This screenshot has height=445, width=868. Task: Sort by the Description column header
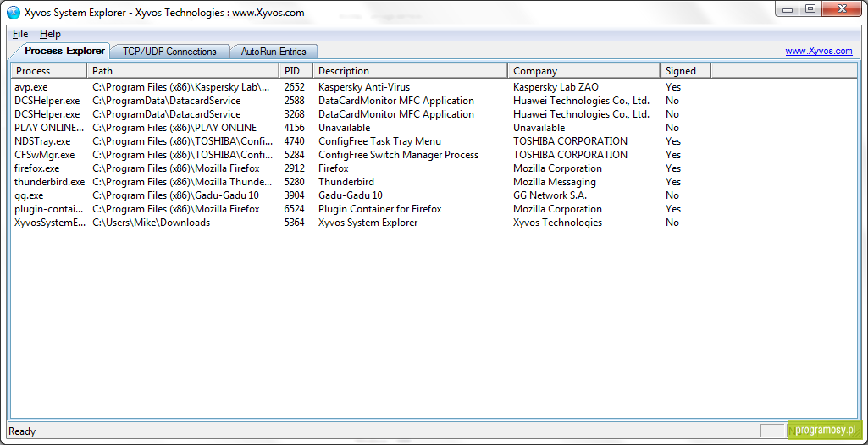click(410, 71)
